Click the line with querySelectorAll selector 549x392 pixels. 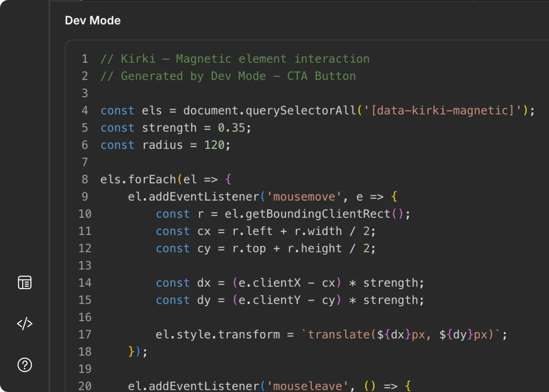pos(318,111)
